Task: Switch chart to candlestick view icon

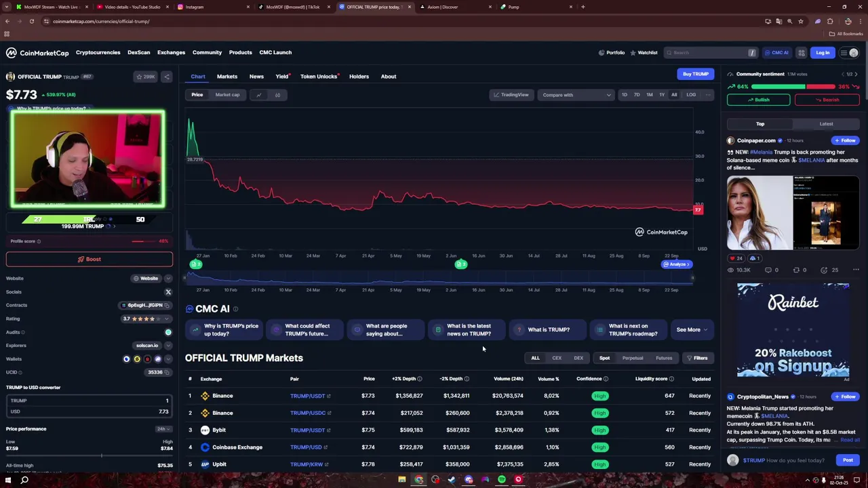Action: point(277,95)
